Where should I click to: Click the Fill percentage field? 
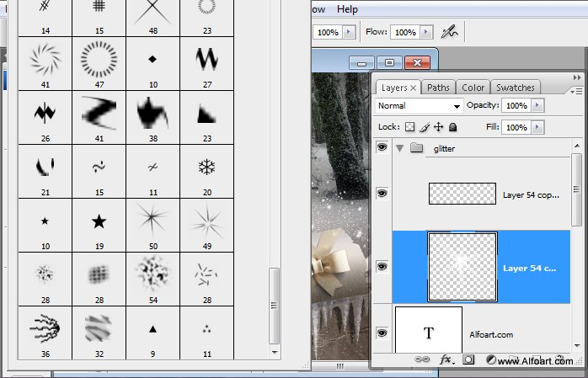(x=516, y=127)
